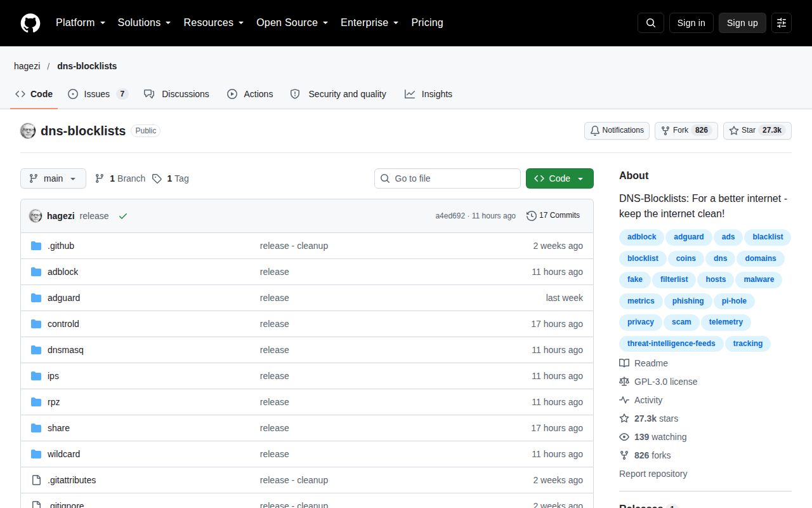Open the Activity link
The height and width of the screenshot is (508, 812).
[x=641, y=400]
